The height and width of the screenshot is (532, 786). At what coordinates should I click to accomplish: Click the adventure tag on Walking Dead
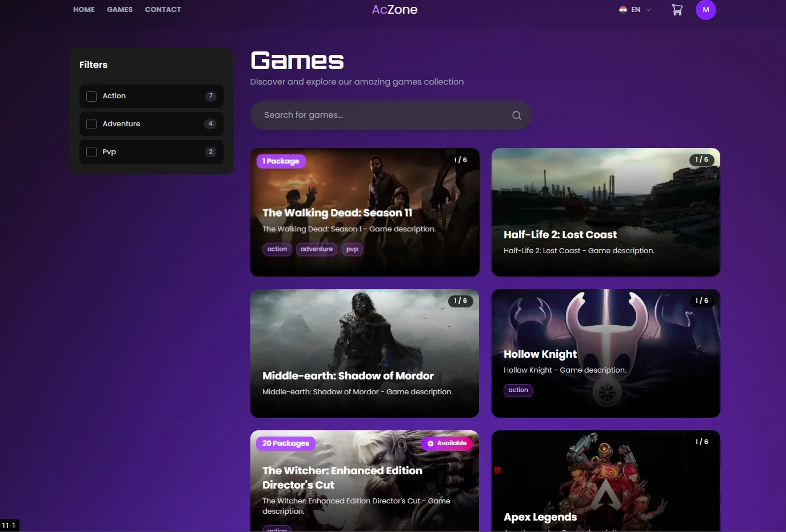[316, 249]
